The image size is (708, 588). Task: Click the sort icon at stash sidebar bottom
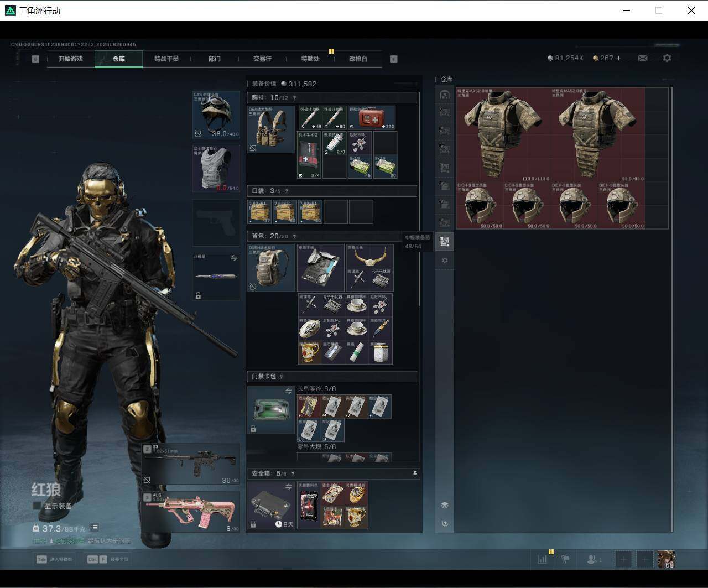tap(444, 523)
